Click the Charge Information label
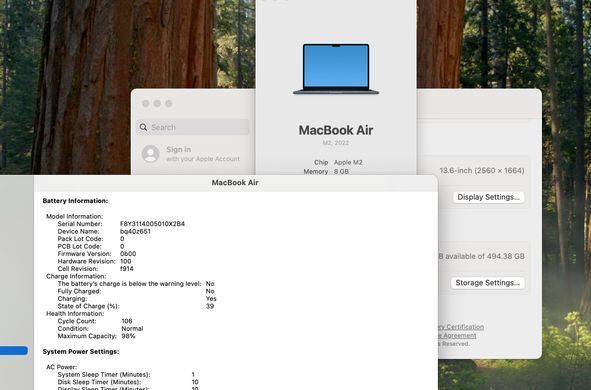591x390 pixels. pos(76,276)
